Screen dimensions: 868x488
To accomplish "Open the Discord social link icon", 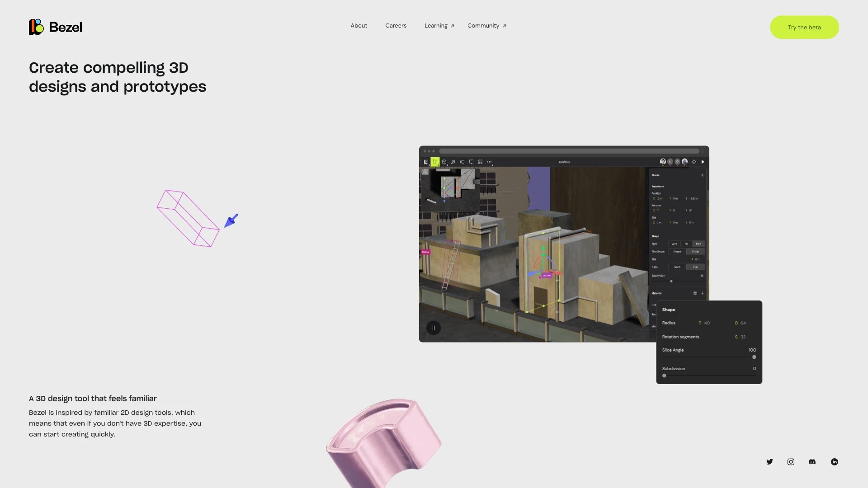I will tap(812, 462).
